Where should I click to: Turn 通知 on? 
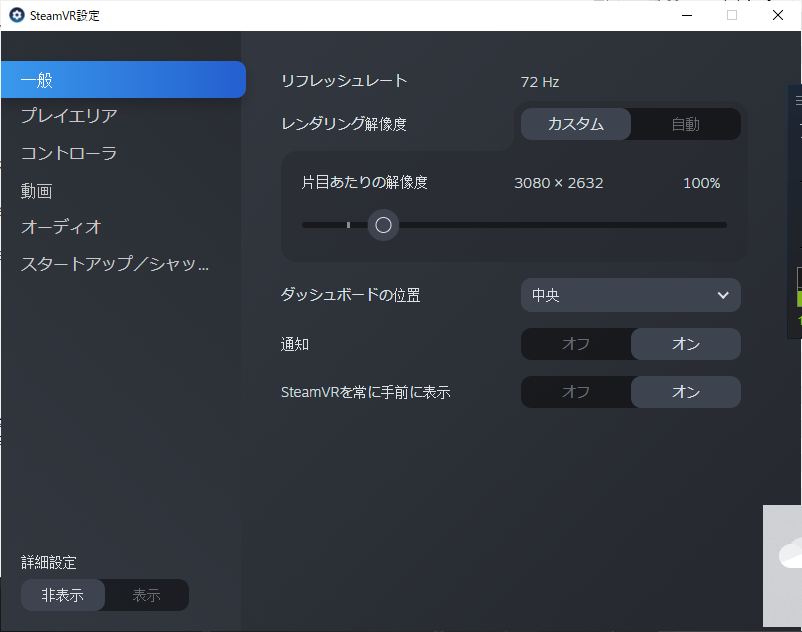click(685, 344)
